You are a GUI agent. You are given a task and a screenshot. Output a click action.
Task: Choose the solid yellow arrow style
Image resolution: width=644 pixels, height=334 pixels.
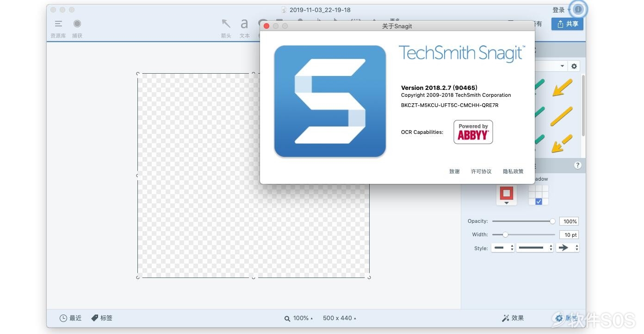(x=562, y=88)
